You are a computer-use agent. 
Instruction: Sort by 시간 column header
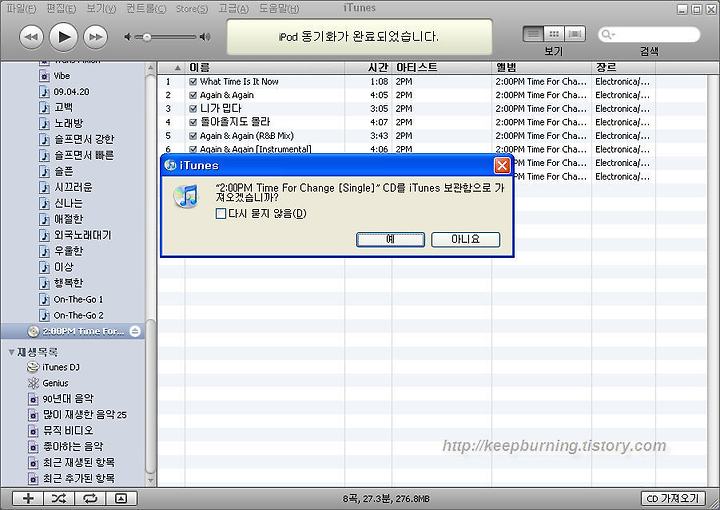368,67
